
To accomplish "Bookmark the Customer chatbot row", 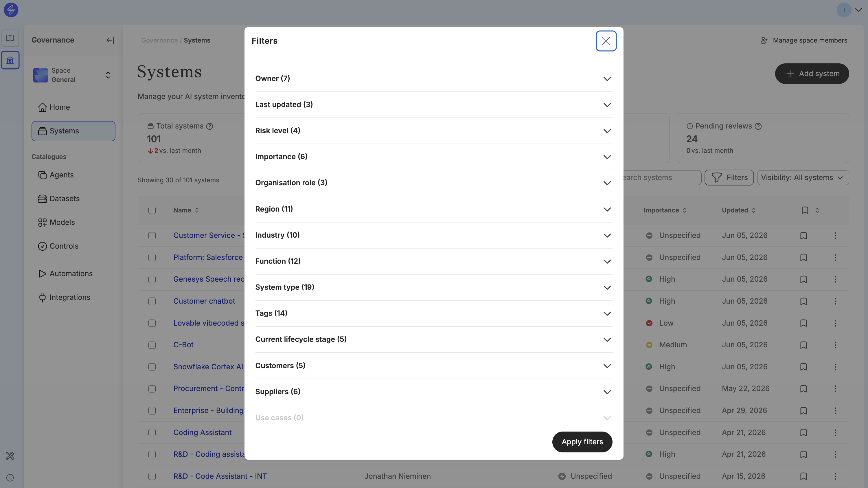I will [804, 301].
